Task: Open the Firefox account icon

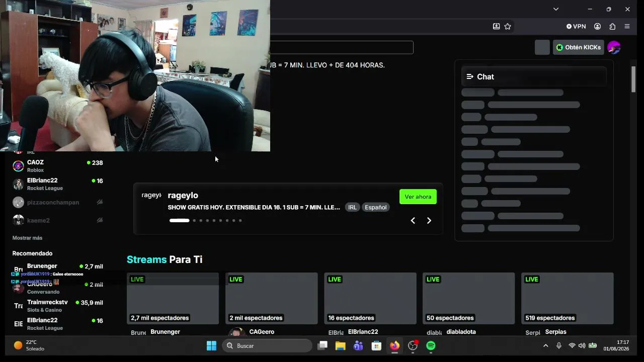Action: point(598,26)
